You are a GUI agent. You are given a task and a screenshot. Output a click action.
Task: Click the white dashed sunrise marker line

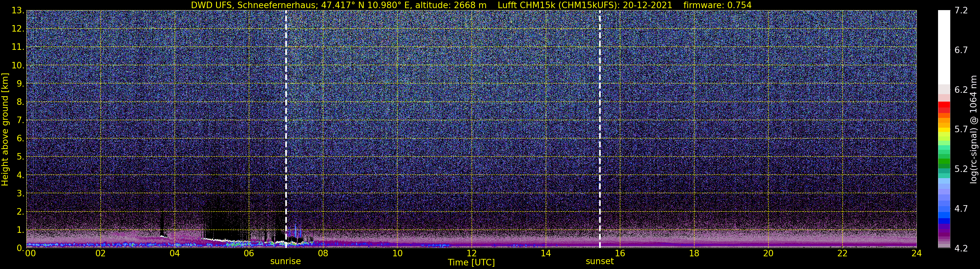point(286,129)
